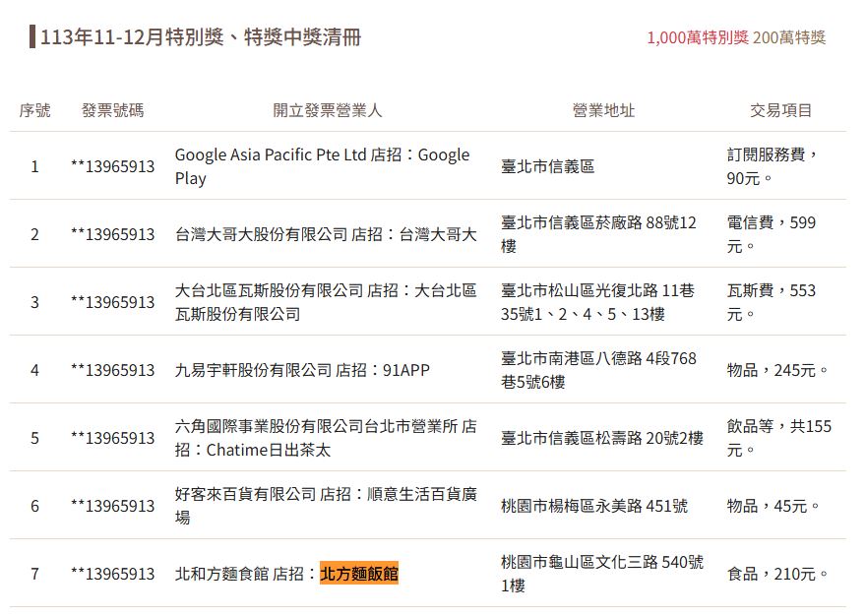Click the highlighted 北方麵飯館 text
Screen dimensions: 866x616
(359, 574)
